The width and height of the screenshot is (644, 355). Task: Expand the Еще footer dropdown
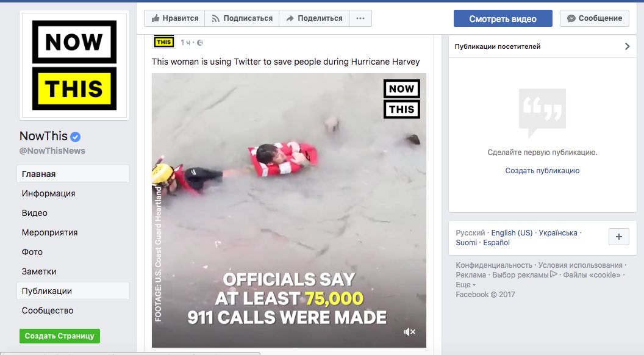pos(465,285)
